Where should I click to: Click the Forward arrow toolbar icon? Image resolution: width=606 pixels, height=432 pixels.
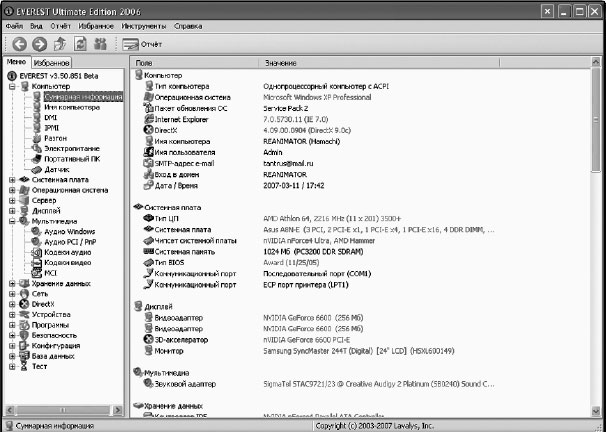click(x=39, y=44)
